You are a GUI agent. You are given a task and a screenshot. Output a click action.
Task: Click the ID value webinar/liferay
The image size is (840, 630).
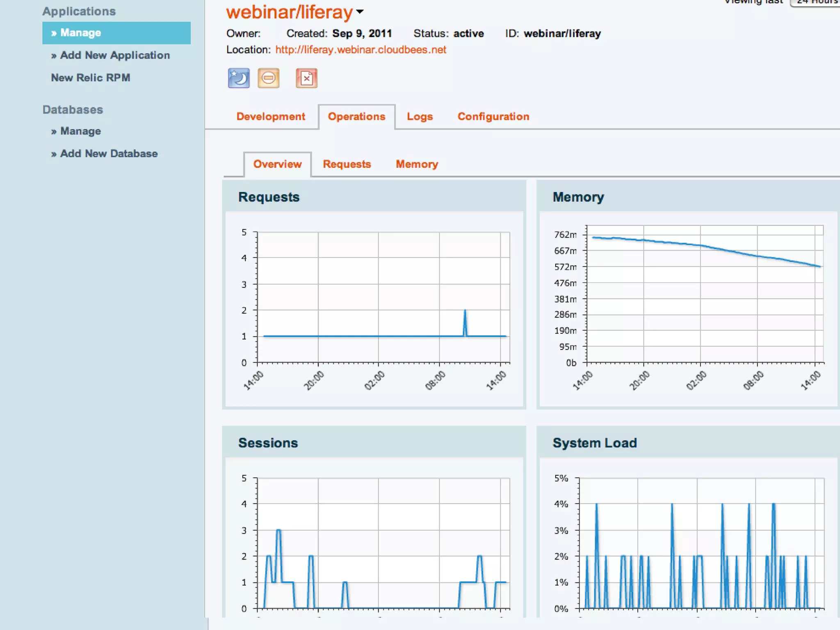(562, 34)
